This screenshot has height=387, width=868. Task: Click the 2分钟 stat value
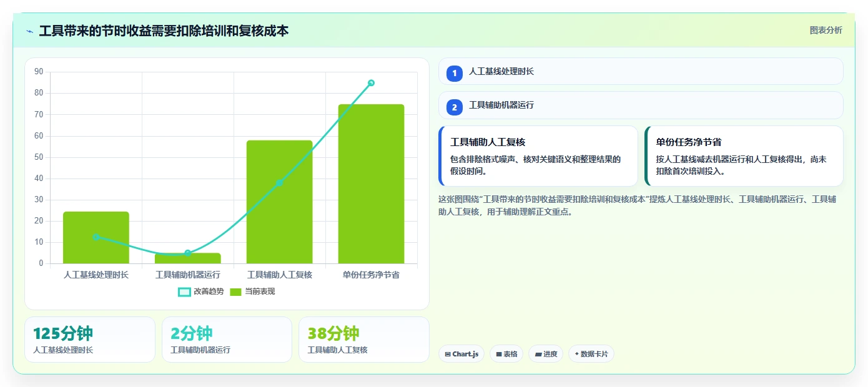click(192, 333)
